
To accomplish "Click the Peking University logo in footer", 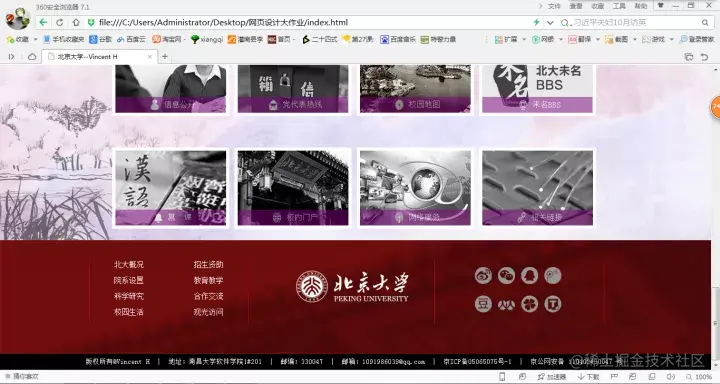I will tap(352, 287).
